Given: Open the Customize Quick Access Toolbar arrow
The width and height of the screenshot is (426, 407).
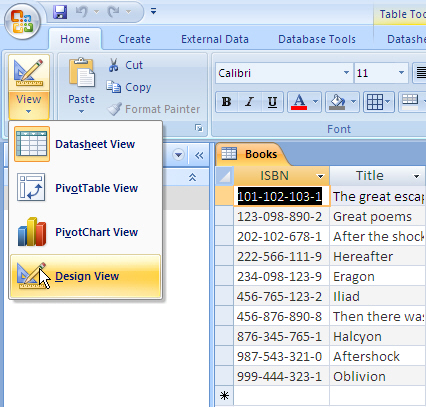Looking at the screenshot, I should pos(153,12).
